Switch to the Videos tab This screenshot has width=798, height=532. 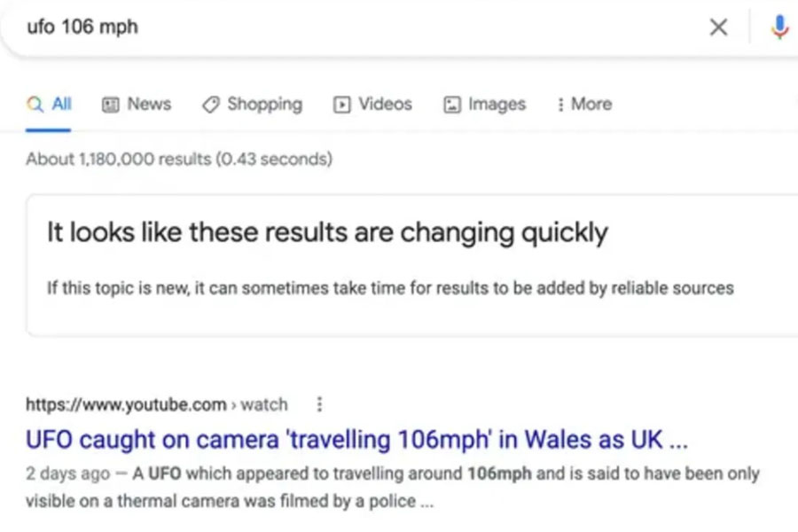[372, 104]
